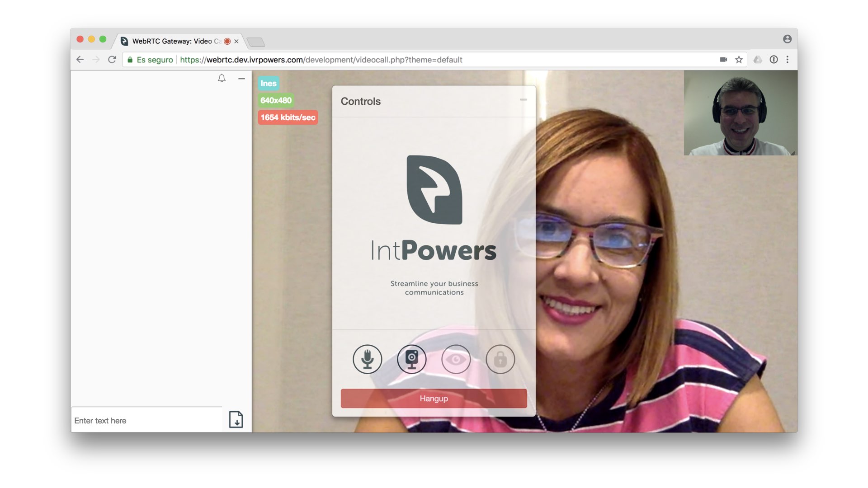The height and width of the screenshot is (488, 868).
Task: Click the notification bell icon
Action: click(x=222, y=79)
